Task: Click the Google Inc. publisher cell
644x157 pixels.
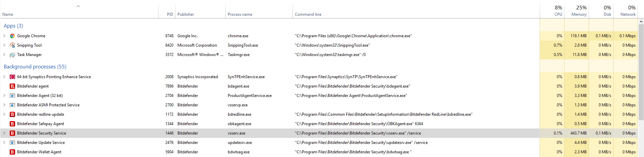Action: pos(187,36)
